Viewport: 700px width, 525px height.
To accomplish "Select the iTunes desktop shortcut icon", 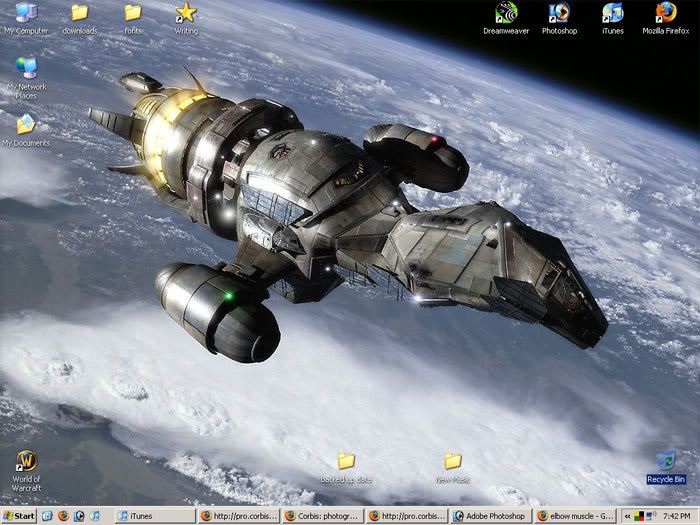I will (x=612, y=14).
